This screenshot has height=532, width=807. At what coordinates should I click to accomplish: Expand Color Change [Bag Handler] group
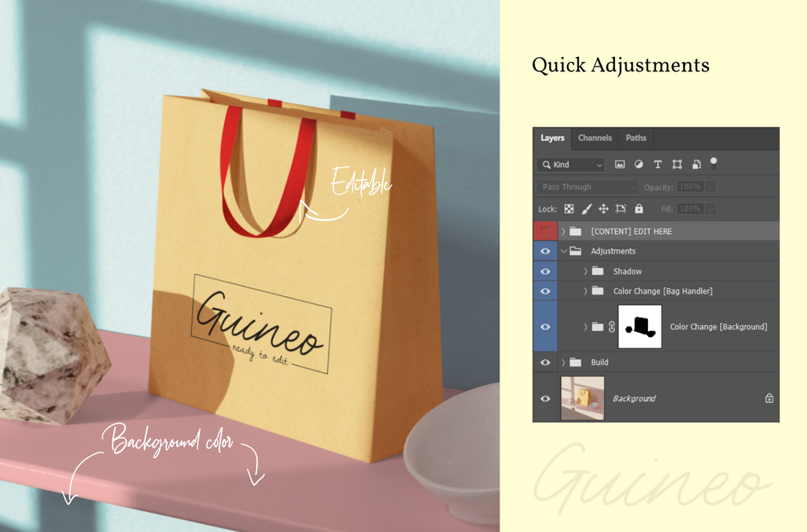(585, 291)
